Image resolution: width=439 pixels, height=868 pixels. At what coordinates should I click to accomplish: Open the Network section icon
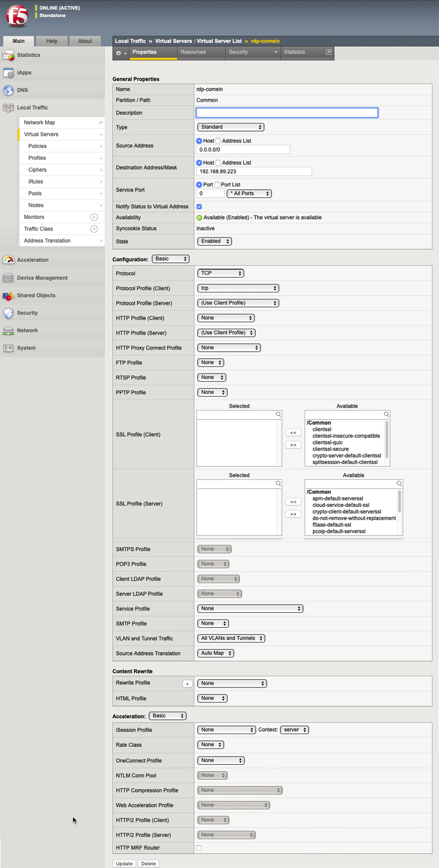[x=8, y=330]
